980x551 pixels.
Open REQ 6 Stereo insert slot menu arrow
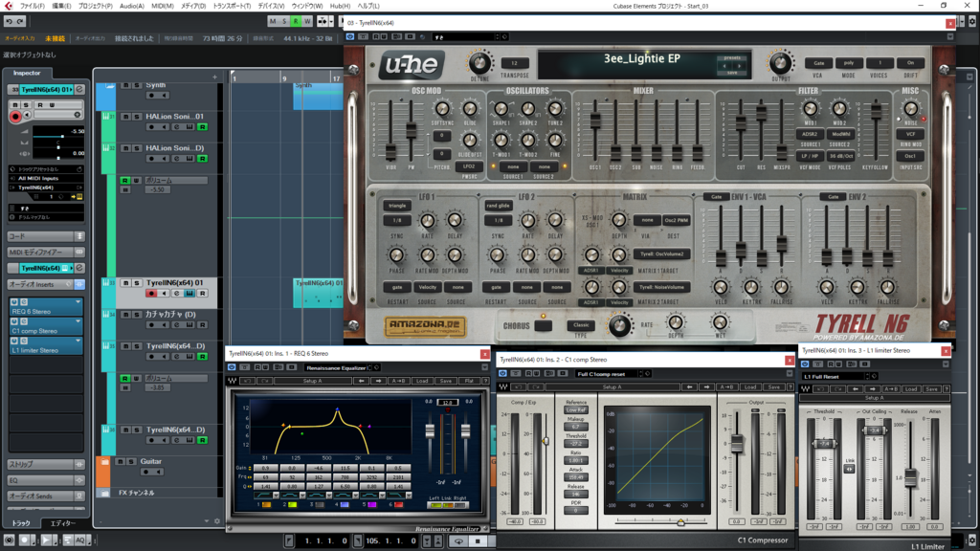(x=78, y=301)
